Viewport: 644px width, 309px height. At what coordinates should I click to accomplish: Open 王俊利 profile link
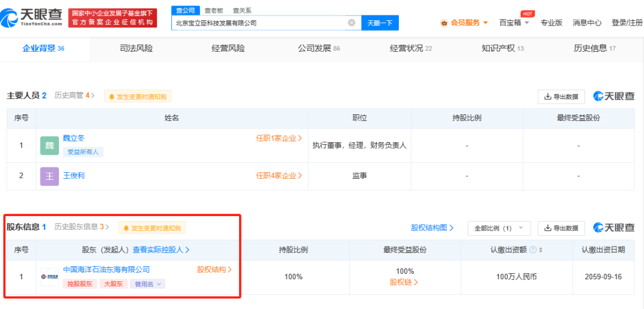73,176
